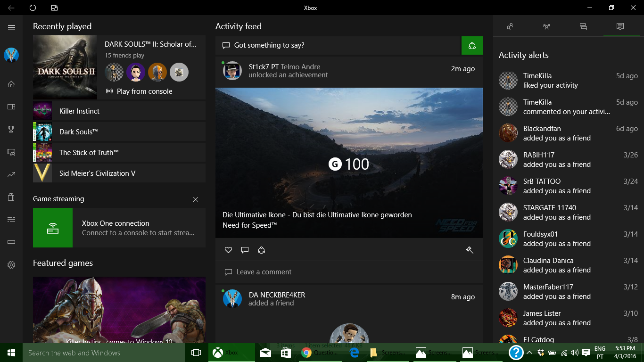Click taskbar search box
644x362 pixels.
pyautogui.click(x=104, y=353)
